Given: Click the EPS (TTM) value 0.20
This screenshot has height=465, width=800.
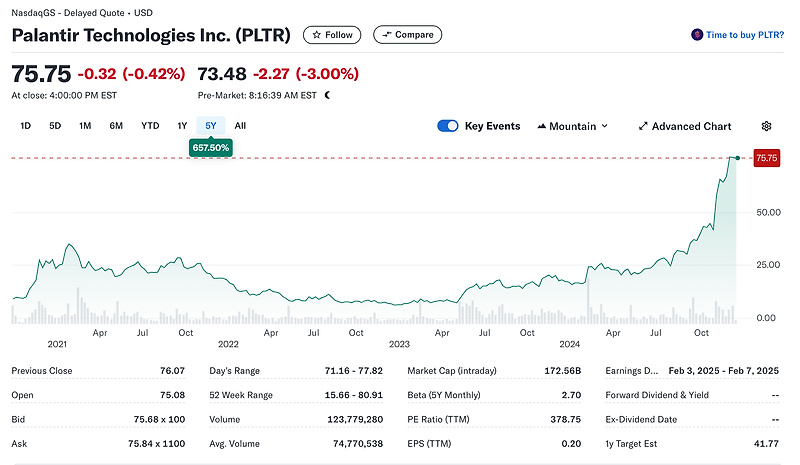Looking at the screenshot, I should (571, 444).
